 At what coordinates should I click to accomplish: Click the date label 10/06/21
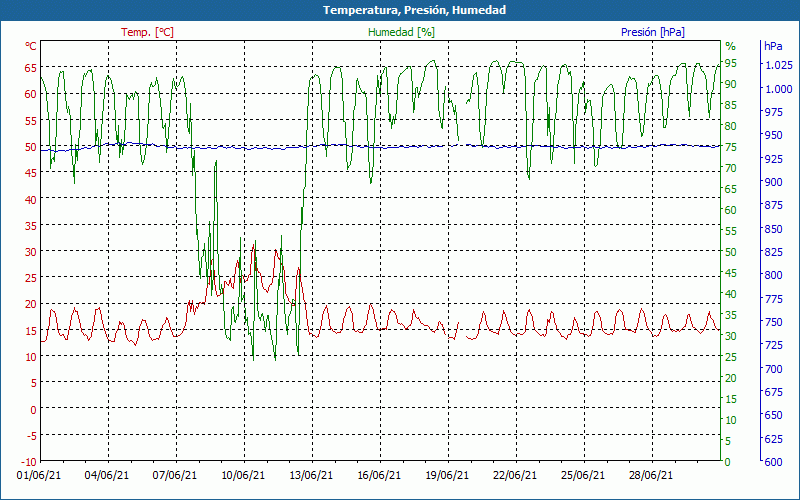point(243,476)
